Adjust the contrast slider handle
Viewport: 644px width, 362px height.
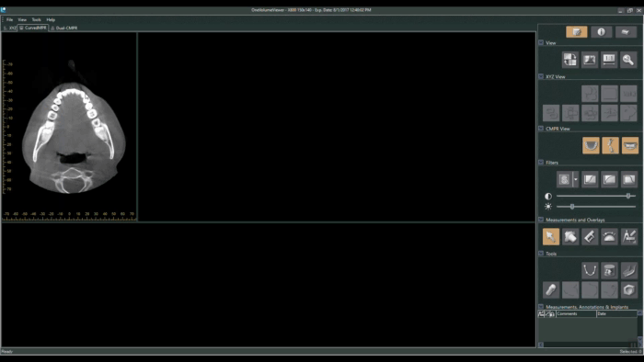(628, 196)
